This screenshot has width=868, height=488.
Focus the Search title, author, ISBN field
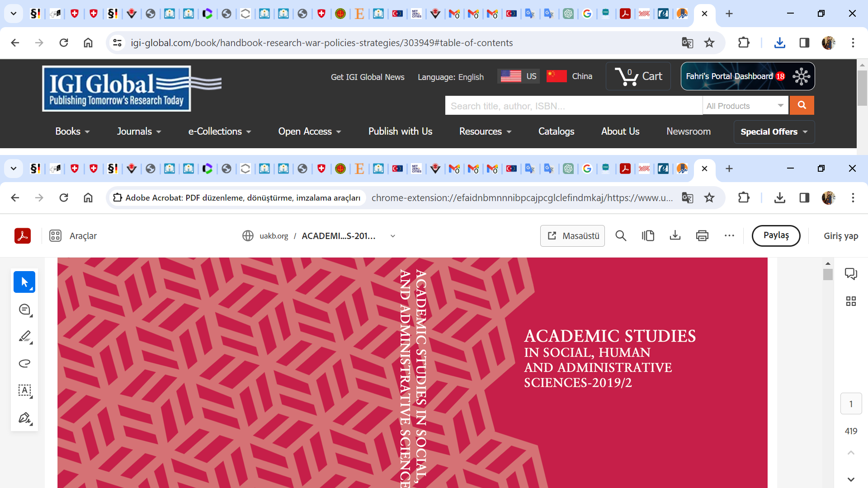point(573,106)
